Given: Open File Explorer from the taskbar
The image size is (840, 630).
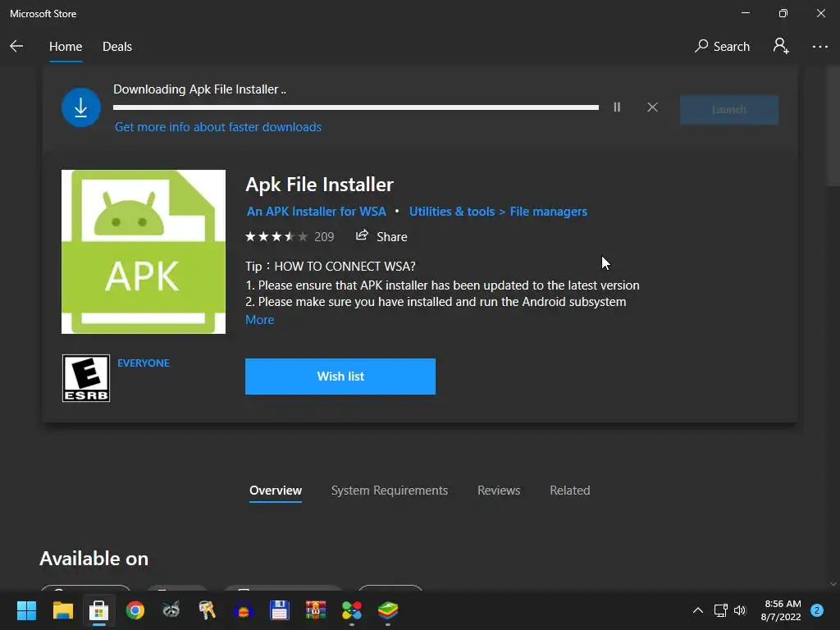Looking at the screenshot, I should (62, 610).
